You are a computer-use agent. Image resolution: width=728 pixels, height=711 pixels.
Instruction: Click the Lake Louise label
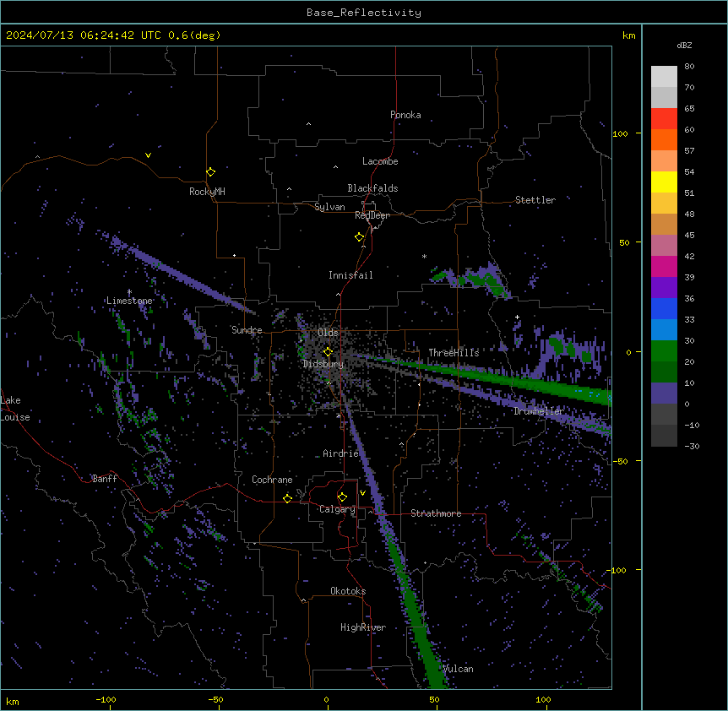pyautogui.click(x=14, y=409)
